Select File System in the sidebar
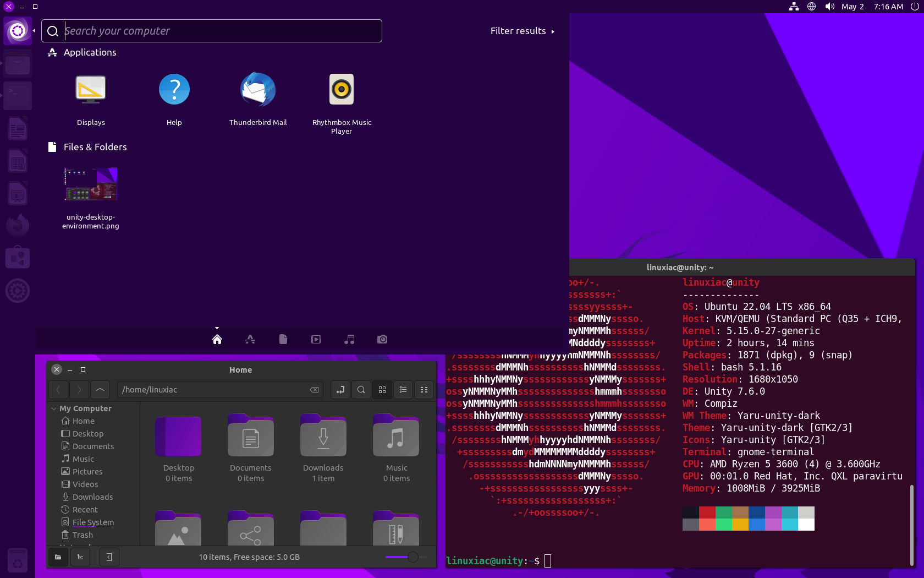Screen dimensions: 924x578 tap(93, 522)
